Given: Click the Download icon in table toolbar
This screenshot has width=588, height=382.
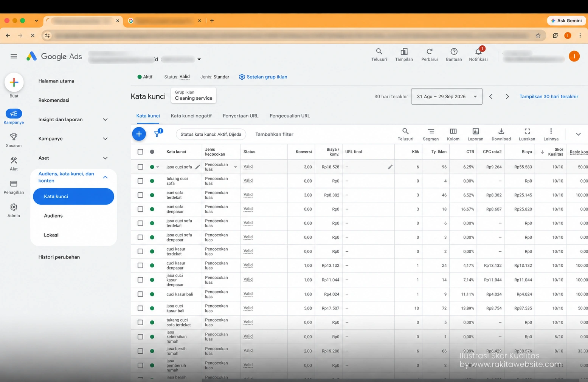Looking at the screenshot, I should tap(501, 131).
